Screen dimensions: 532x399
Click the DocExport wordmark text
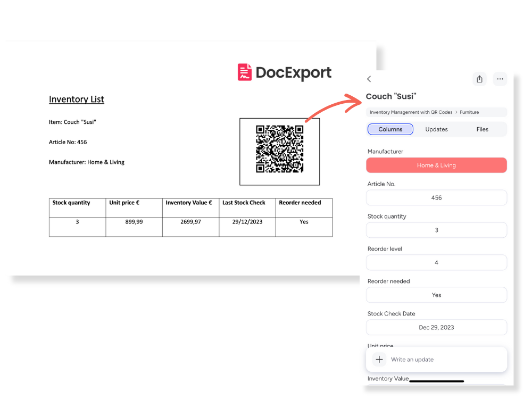(x=294, y=72)
